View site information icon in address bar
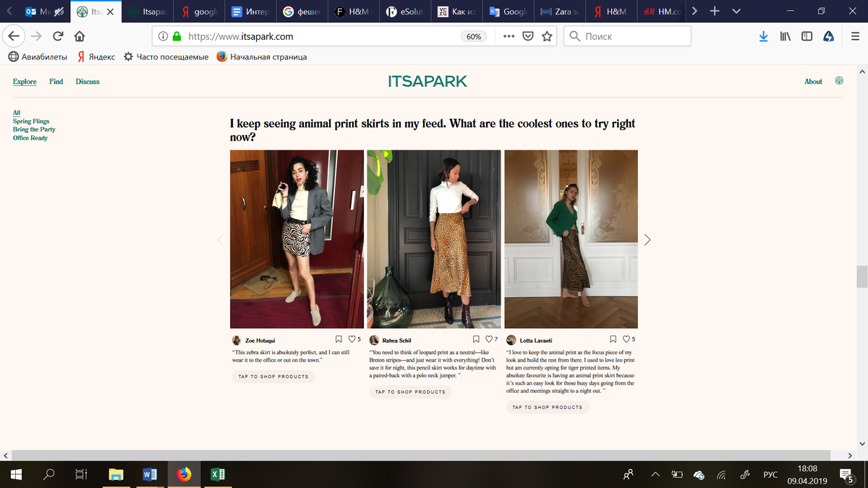This screenshot has height=488, width=868. (x=163, y=36)
